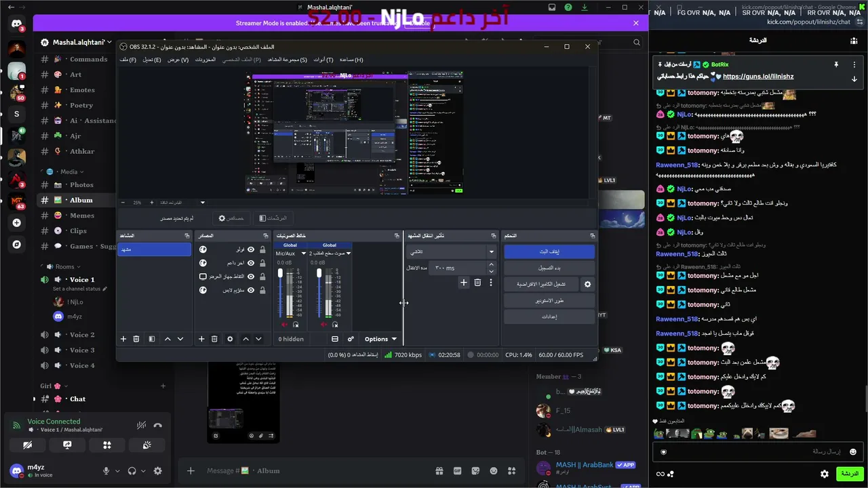Mute your microphone in Discord
The height and width of the screenshot is (488, 868).
pyautogui.click(x=106, y=471)
